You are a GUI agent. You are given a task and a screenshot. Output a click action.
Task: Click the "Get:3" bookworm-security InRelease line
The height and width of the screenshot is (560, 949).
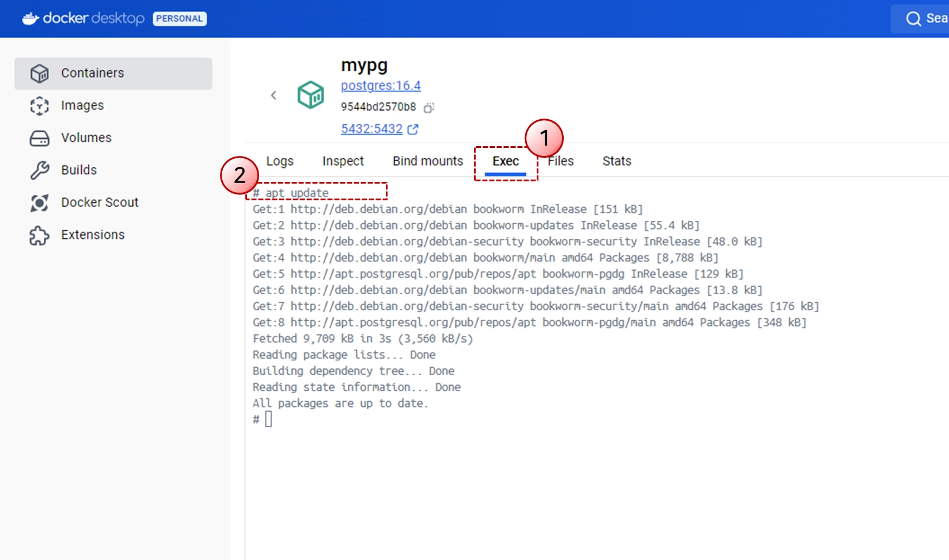tap(507, 241)
